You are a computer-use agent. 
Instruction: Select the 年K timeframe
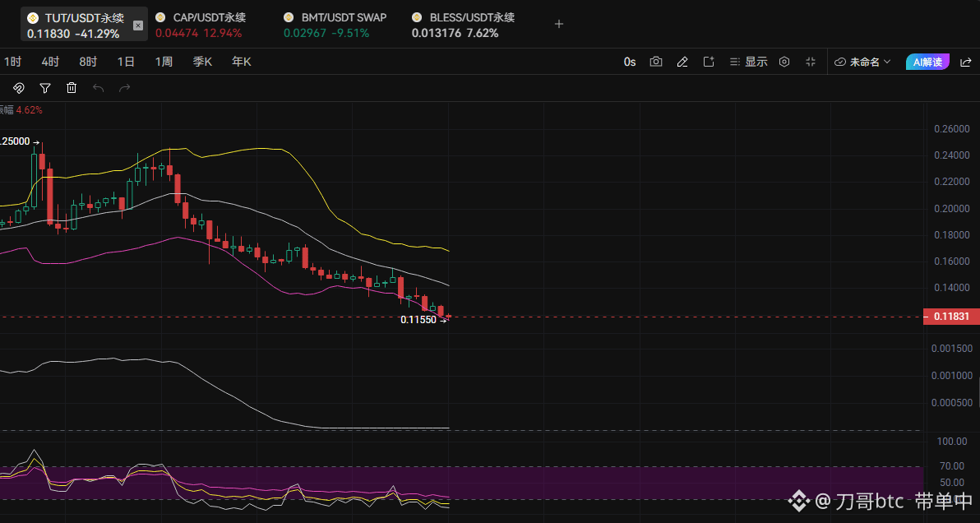point(241,62)
